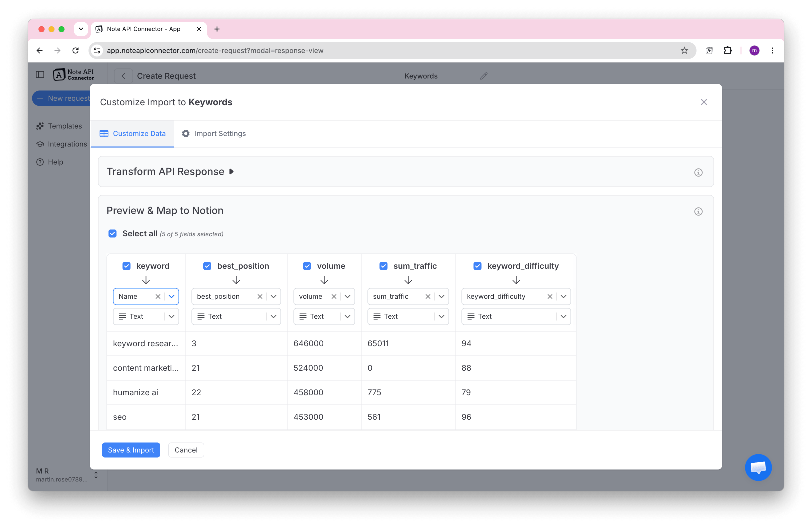Click the 646000 volume cell
Screen dimensions: 812x528
coord(324,343)
